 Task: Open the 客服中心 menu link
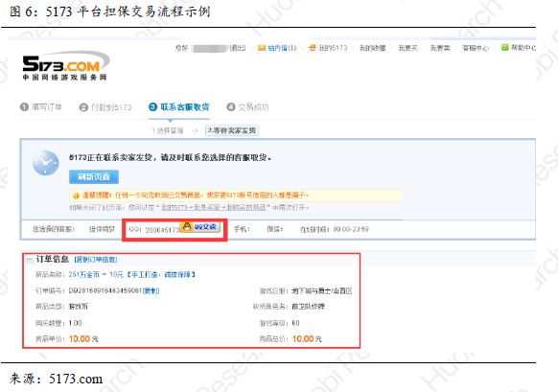click(x=476, y=48)
